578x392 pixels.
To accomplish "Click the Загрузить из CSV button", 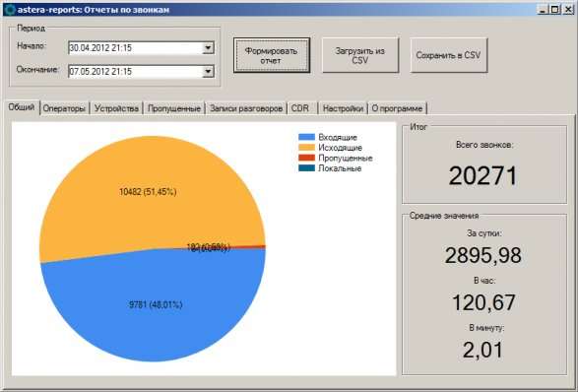I will (x=360, y=55).
